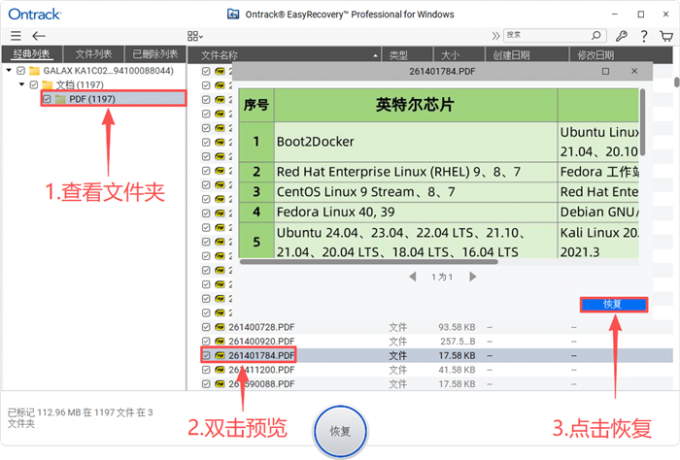Click PDF icon of 261411200.PDF
Screen dimensions: 680x460
(x=220, y=370)
